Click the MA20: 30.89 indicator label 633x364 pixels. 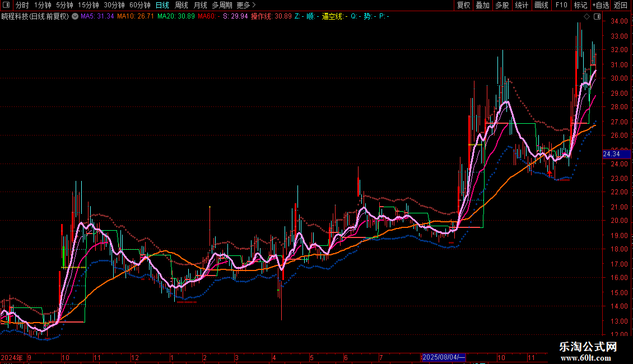176,17
